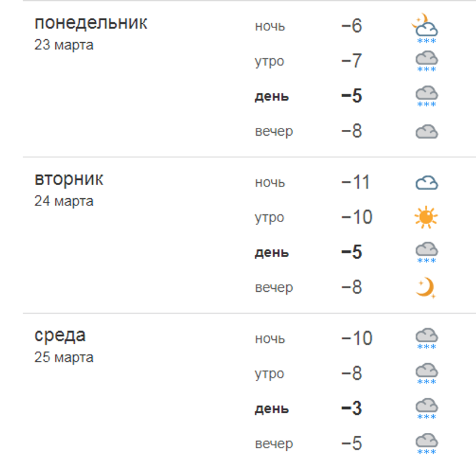Open the понедельник day heading
This screenshot has height=462, width=476.
pos(91,23)
